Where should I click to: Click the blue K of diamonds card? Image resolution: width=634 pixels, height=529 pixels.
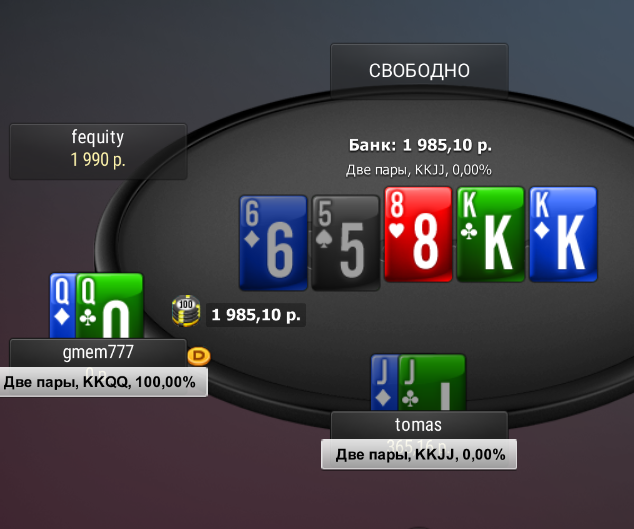tap(563, 234)
